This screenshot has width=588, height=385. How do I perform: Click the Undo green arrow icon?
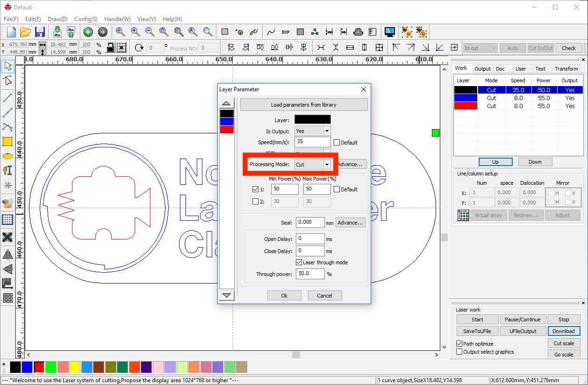[x=88, y=32]
